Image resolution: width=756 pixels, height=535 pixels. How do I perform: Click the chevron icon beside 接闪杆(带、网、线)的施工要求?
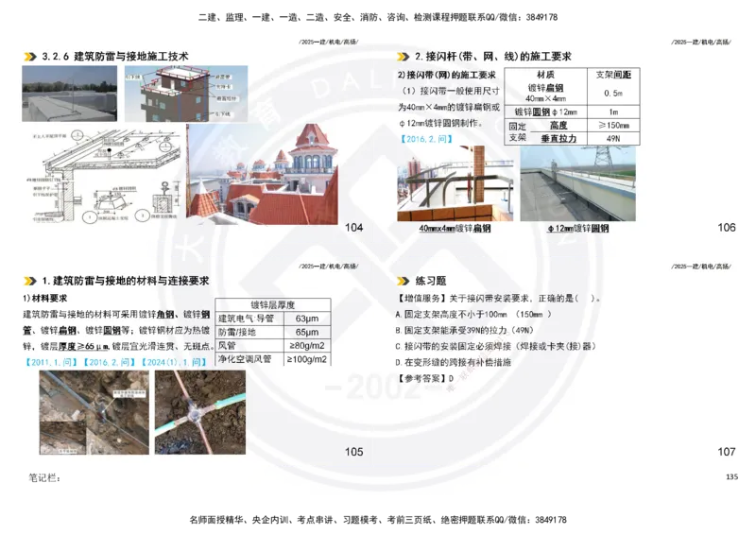(403, 57)
